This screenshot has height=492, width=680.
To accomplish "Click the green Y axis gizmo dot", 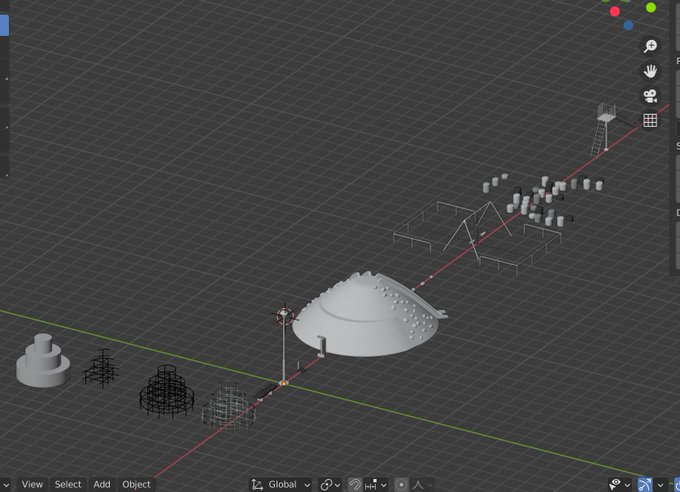I will pyautogui.click(x=651, y=7).
